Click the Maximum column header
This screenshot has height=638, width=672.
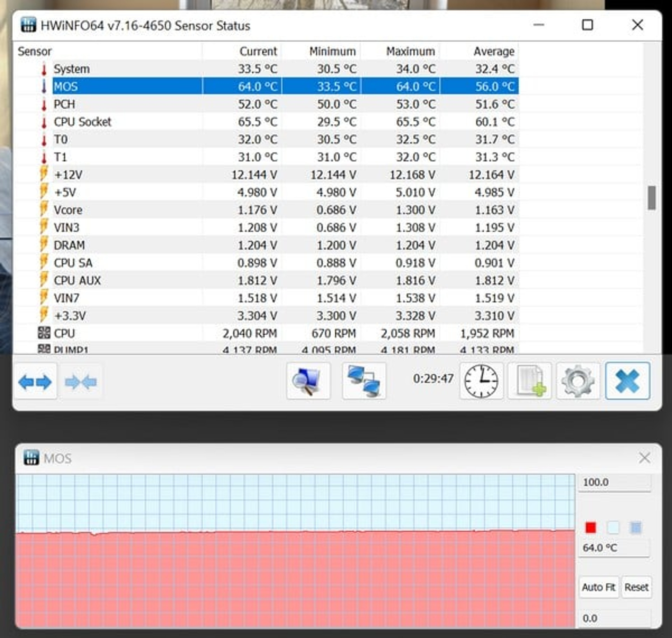[400, 51]
